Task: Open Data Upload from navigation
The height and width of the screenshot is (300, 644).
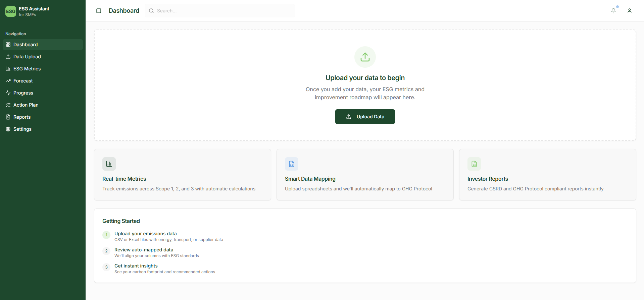Action: pos(43,57)
